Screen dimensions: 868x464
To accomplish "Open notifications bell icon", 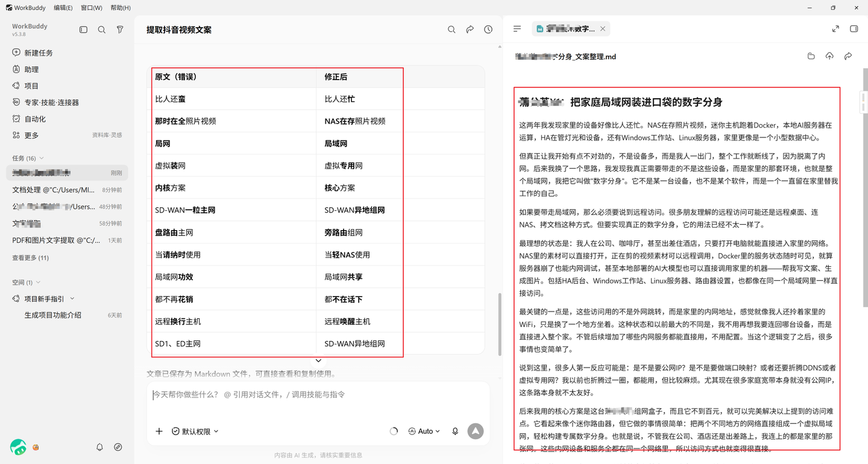I will 100,447.
